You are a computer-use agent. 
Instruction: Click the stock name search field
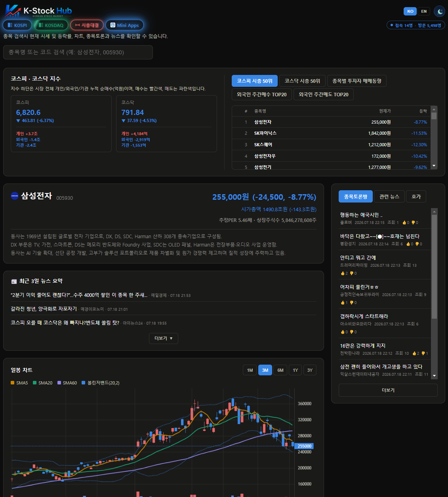(78, 52)
